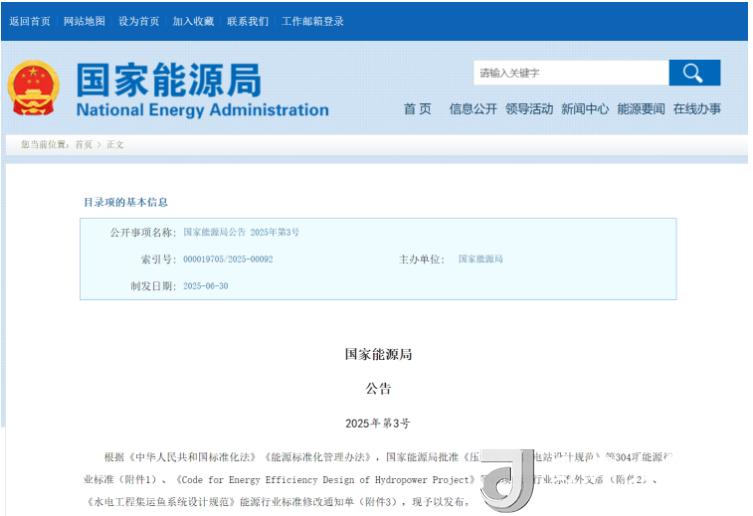
Task: Click article heading 国家能源局
Action: pos(378,355)
